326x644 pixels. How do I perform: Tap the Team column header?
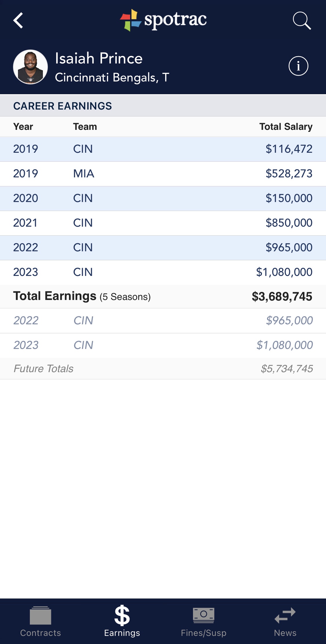[x=85, y=127]
